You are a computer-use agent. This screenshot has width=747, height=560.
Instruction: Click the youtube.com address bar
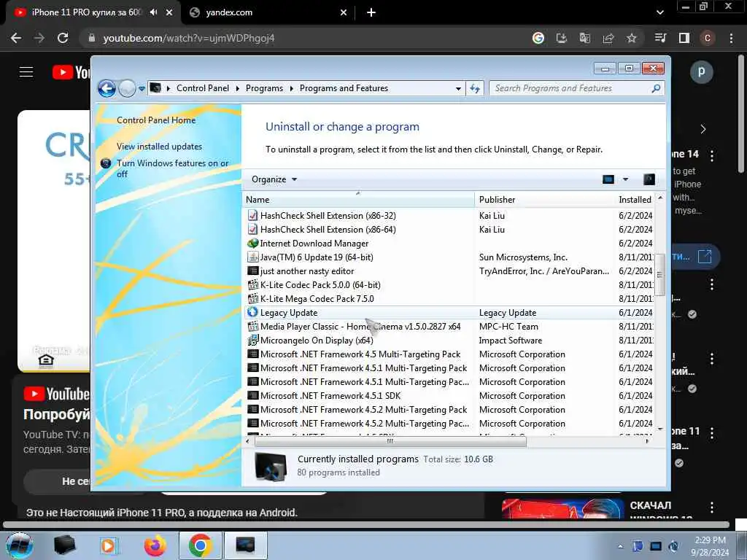click(305, 38)
